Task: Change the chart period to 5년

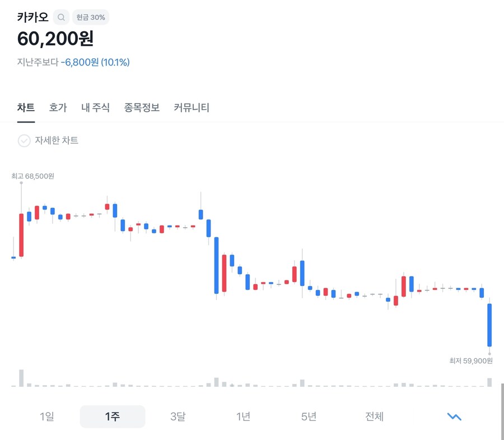Action: (309, 416)
